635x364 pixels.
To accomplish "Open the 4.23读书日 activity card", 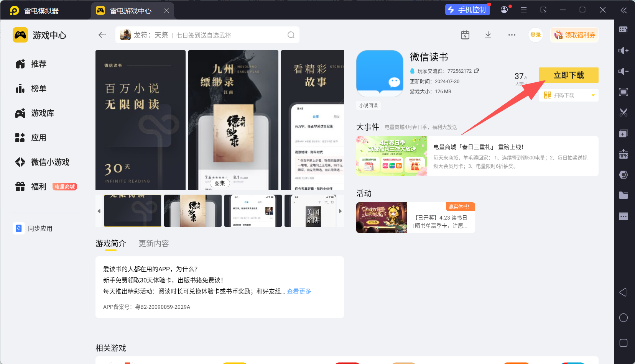I will (x=416, y=218).
